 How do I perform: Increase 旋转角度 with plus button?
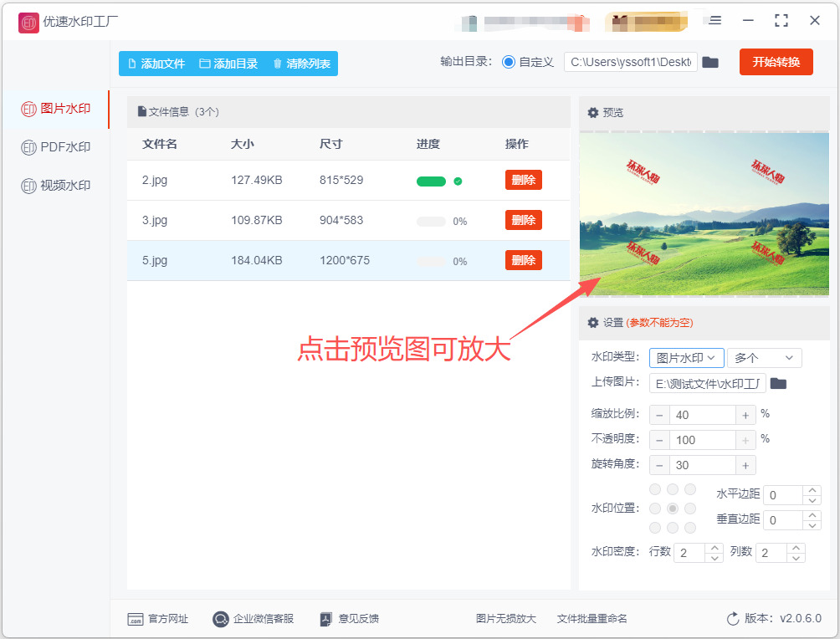tap(745, 466)
